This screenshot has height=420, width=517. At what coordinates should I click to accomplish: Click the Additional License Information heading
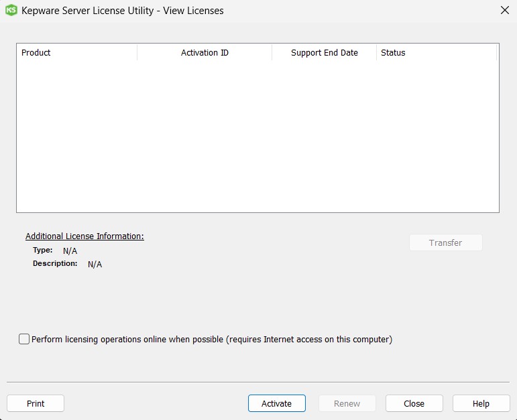pyautogui.click(x=84, y=236)
